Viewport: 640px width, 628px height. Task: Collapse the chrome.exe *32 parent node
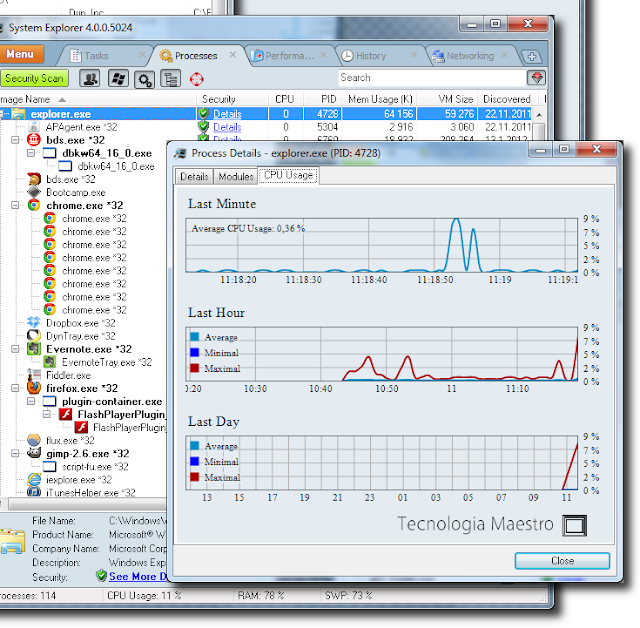(x=15, y=205)
